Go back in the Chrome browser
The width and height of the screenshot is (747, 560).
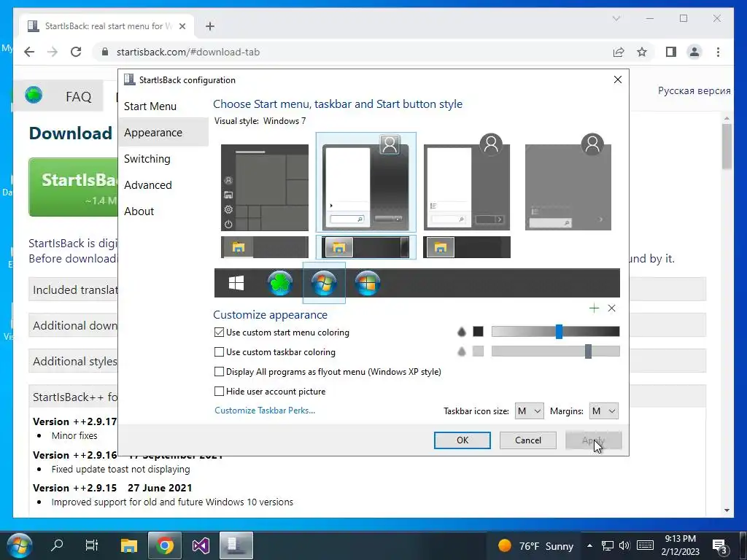point(29,52)
